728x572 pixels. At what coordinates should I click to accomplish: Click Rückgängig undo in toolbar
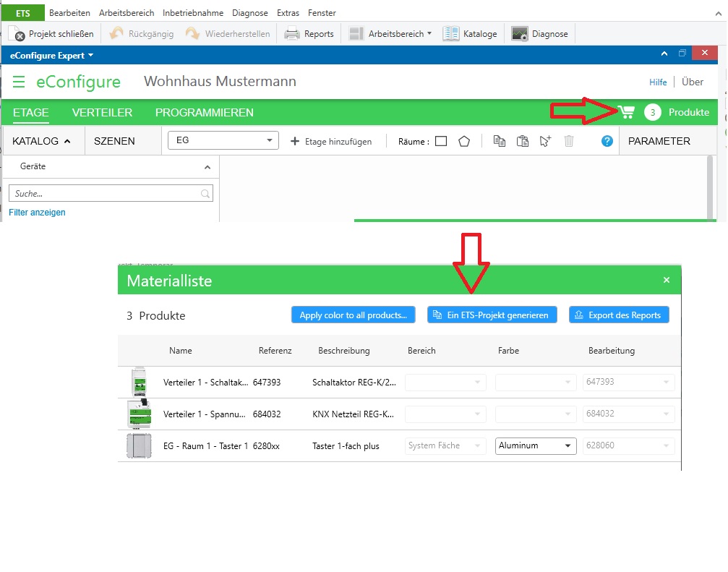pos(141,34)
